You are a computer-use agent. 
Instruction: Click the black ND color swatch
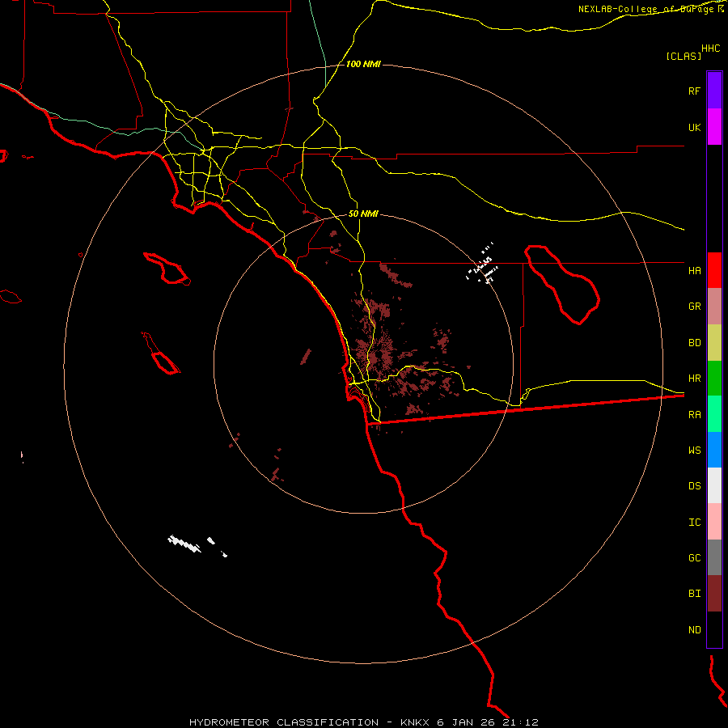coord(714,629)
